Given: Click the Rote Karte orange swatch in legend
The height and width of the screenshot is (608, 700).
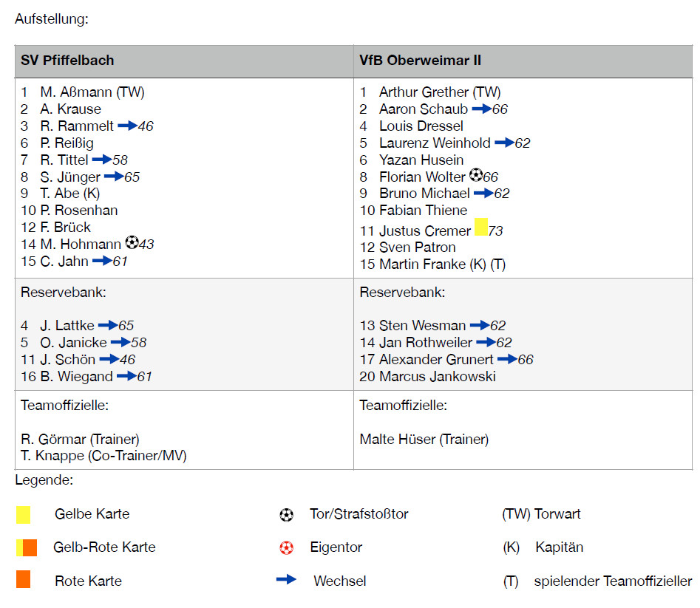Looking at the screenshot, I should click(24, 580).
